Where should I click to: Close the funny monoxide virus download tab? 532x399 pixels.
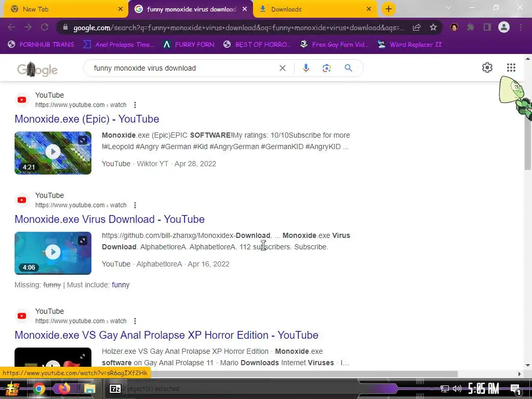[245, 9]
